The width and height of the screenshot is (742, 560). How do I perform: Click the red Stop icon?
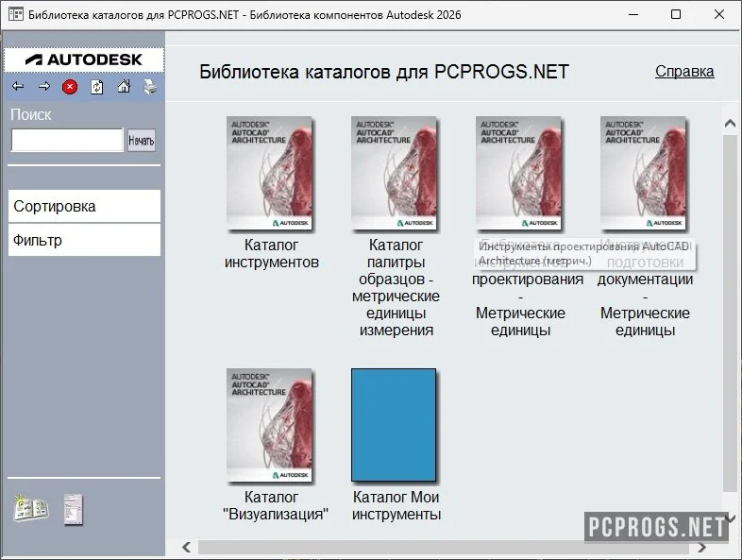(70, 87)
